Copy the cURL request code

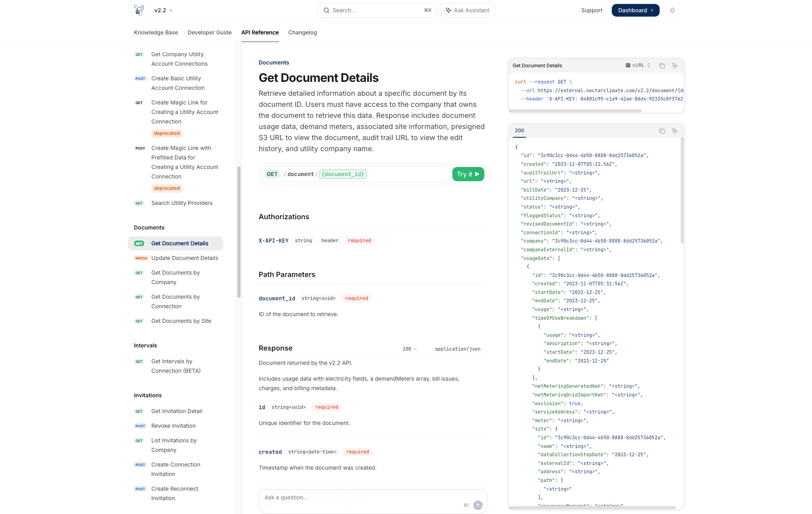coord(662,66)
